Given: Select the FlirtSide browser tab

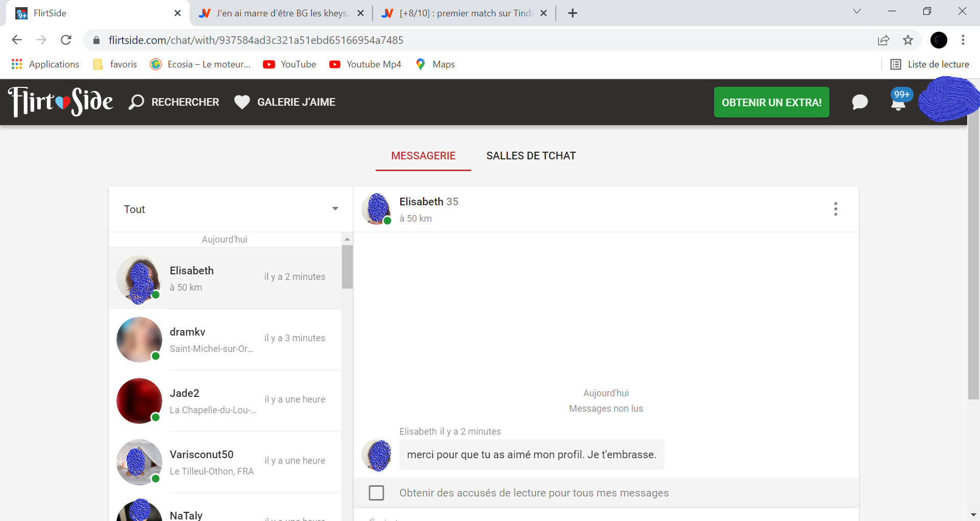Looking at the screenshot, I should [97, 13].
